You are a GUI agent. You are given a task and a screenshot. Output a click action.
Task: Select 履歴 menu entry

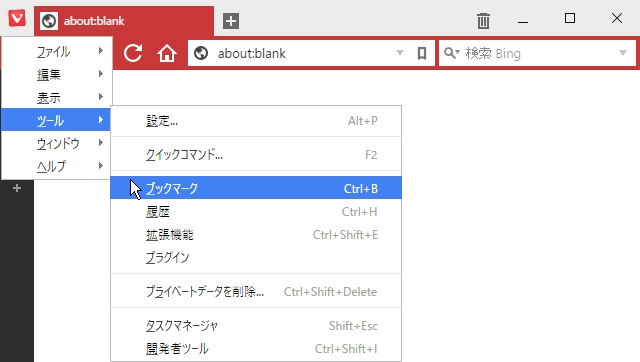click(x=256, y=211)
